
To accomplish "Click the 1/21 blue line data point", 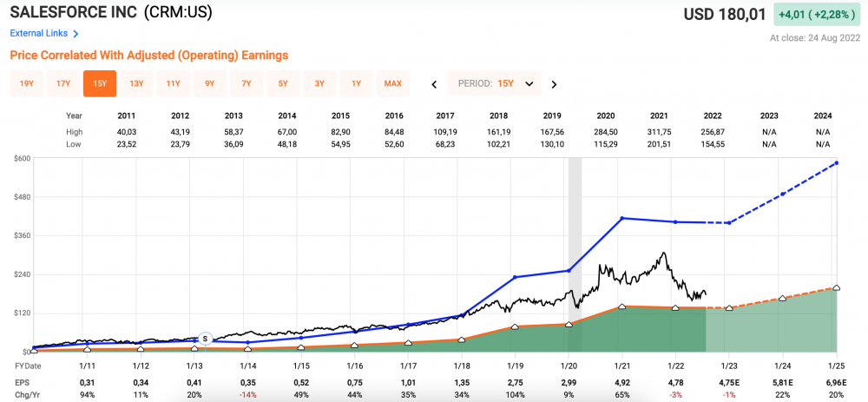I will [x=622, y=218].
